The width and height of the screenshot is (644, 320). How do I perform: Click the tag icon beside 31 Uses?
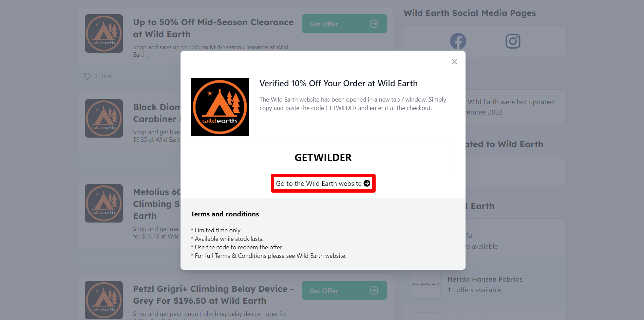pos(87,76)
